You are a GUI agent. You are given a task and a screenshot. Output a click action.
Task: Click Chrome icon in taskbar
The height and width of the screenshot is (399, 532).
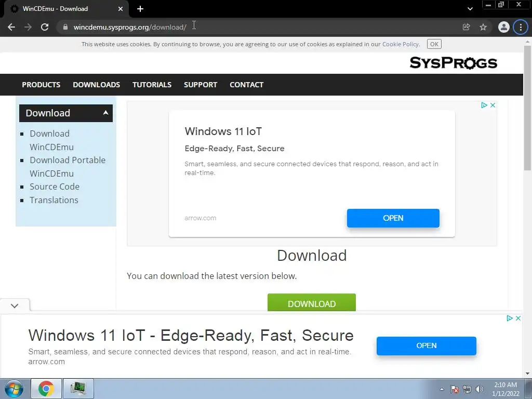click(x=46, y=389)
